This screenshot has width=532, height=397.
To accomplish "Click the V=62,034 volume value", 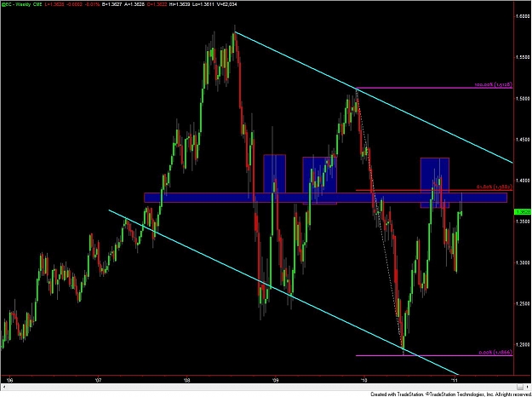I will 226,4.
